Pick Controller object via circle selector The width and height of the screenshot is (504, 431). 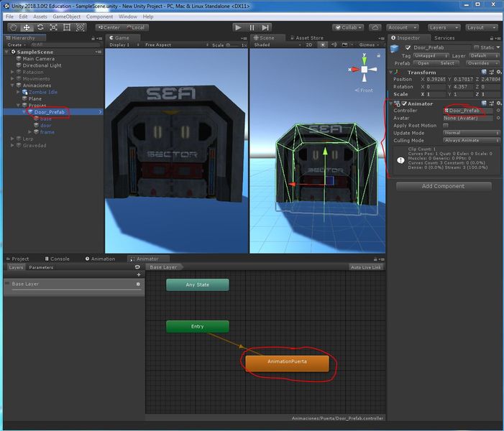coord(498,111)
